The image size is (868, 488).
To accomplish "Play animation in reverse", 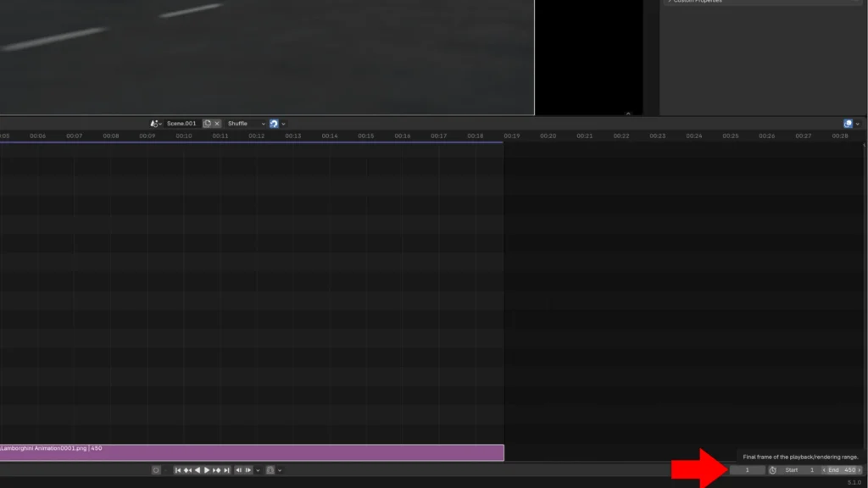I will [x=197, y=469].
